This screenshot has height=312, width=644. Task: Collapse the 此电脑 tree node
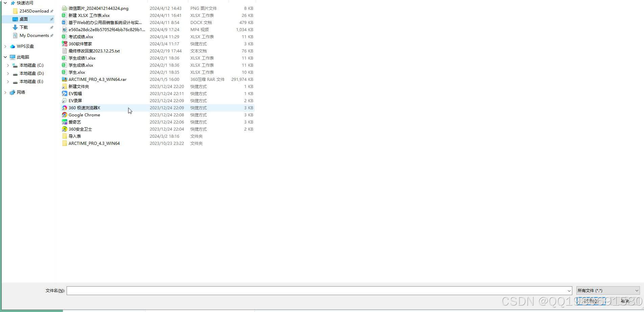tap(5, 57)
